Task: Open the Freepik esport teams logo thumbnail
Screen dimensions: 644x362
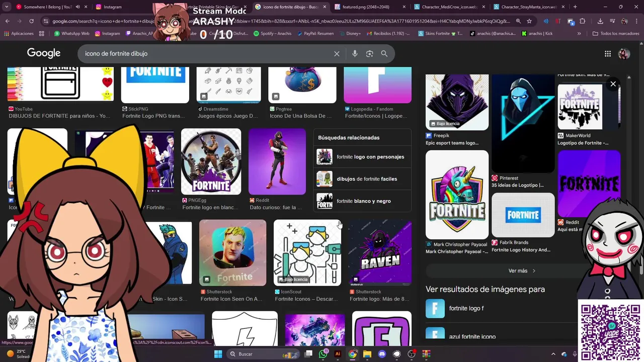Action: point(457,103)
